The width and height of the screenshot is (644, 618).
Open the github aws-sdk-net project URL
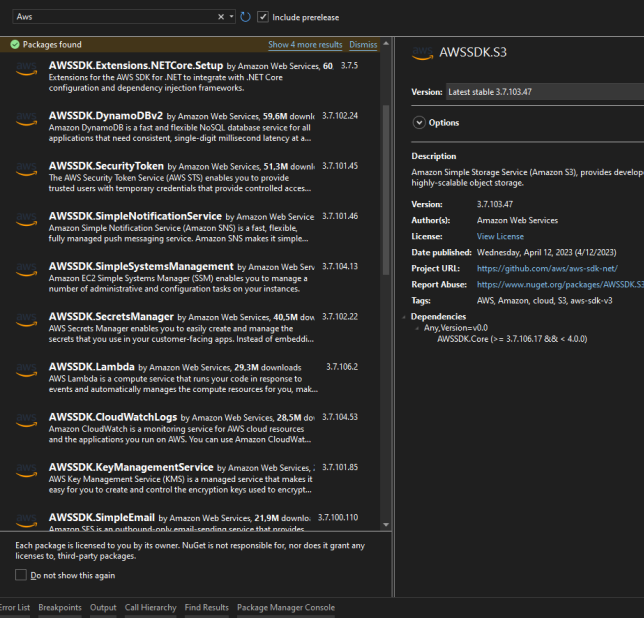coord(547,268)
